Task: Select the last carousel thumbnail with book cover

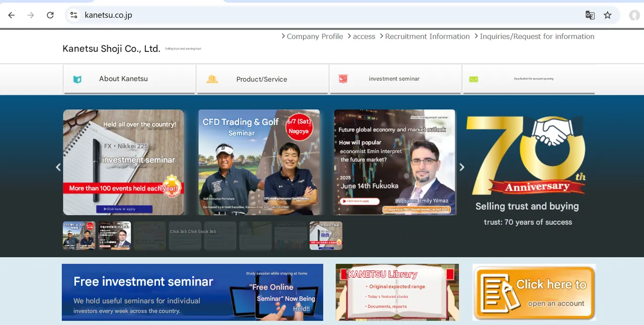Action: (x=326, y=236)
